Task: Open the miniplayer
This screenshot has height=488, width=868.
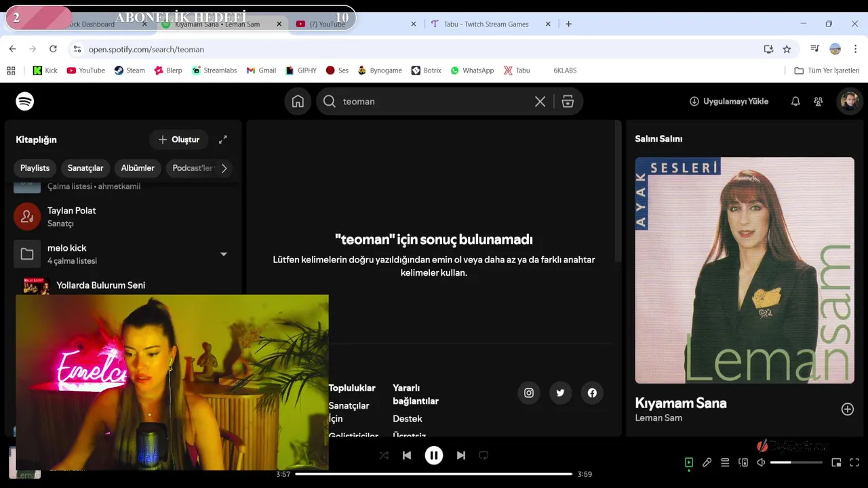Action: (836, 463)
